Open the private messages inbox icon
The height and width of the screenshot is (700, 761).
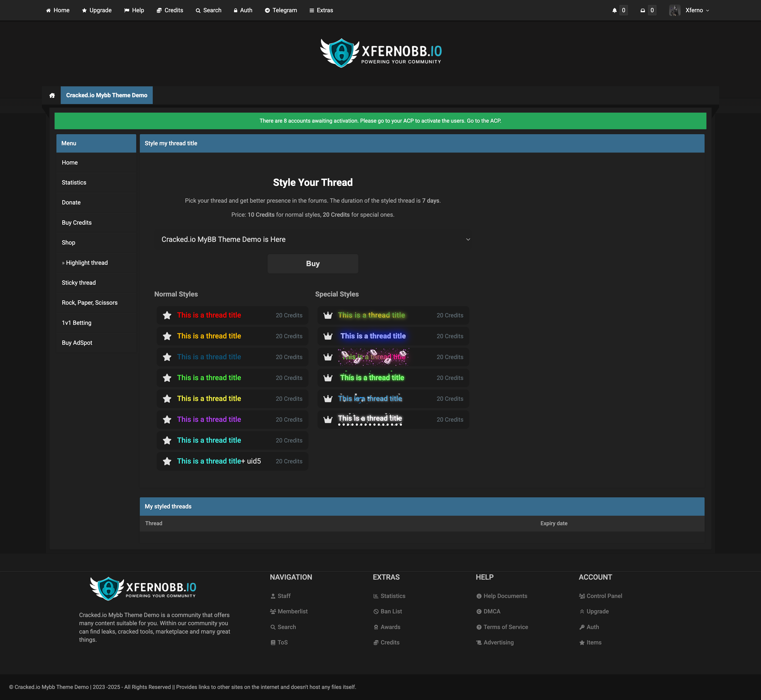pos(642,10)
